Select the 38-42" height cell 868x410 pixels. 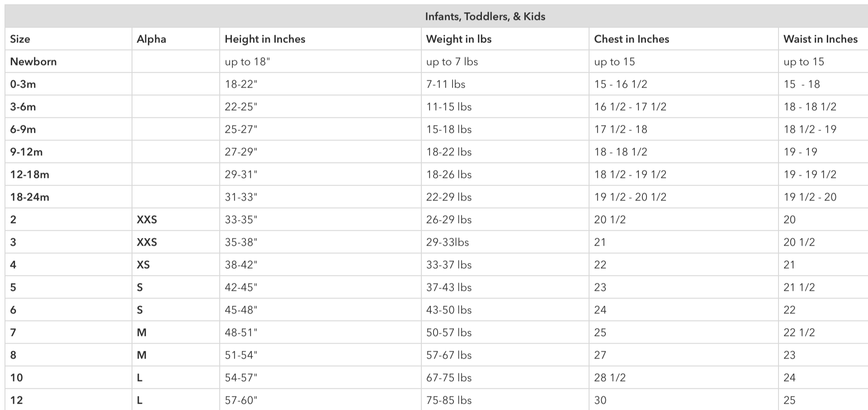point(241,265)
